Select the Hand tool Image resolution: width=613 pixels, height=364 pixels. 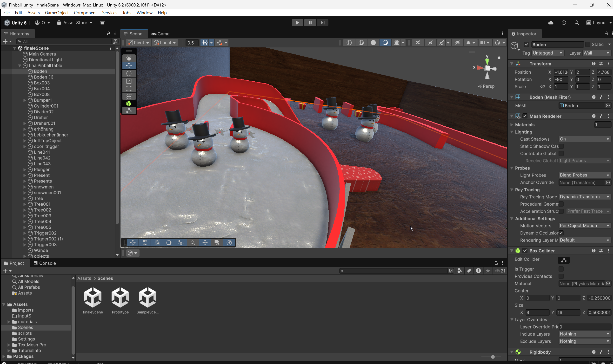(x=129, y=58)
